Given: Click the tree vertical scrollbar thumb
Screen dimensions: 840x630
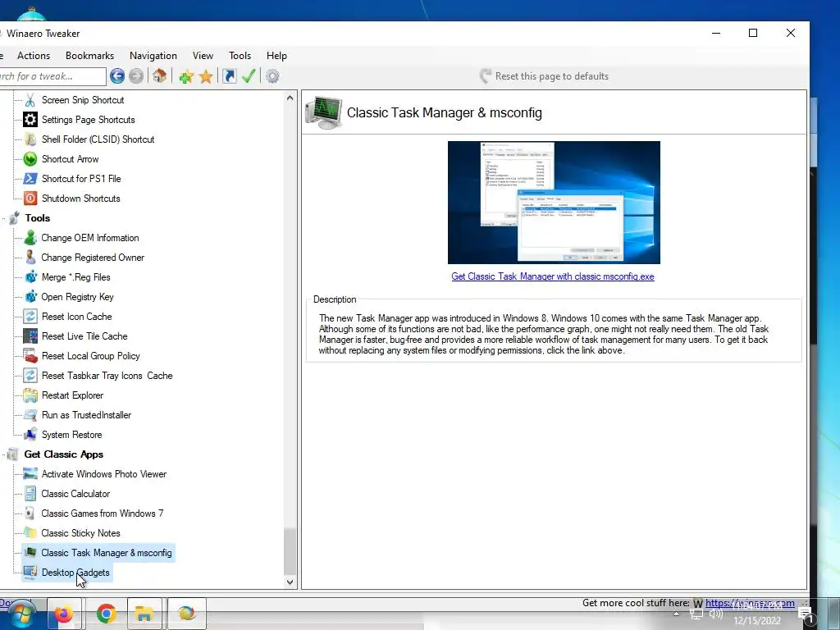Looking at the screenshot, I should click(290, 551).
